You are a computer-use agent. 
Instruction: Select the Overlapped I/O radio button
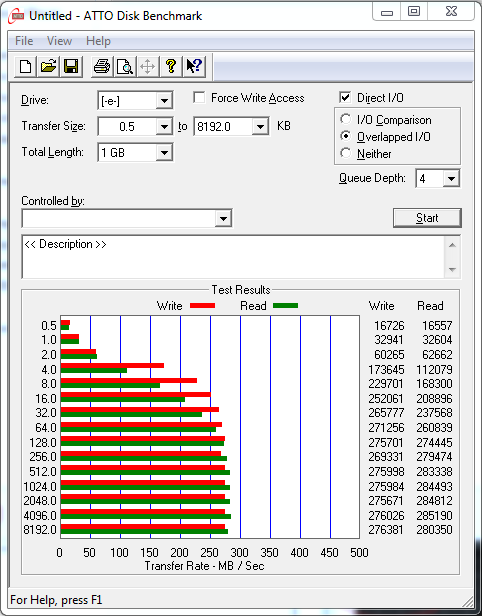point(345,136)
